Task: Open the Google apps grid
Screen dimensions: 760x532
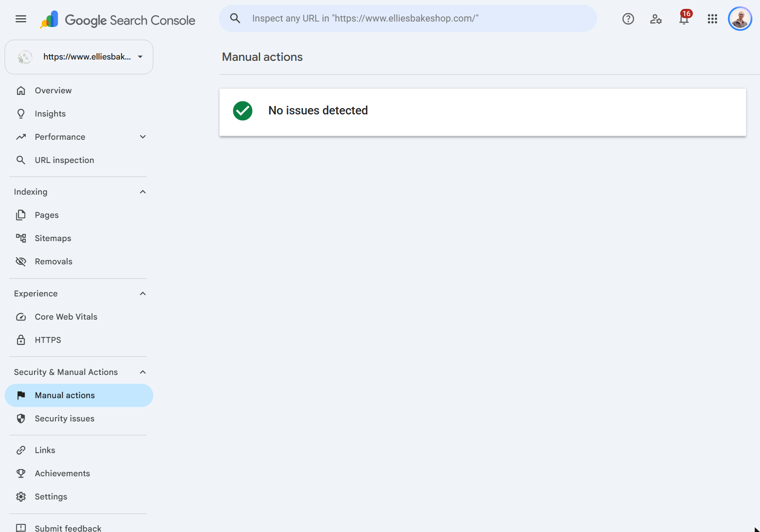Action: pyautogui.click(x=712, y=19)
